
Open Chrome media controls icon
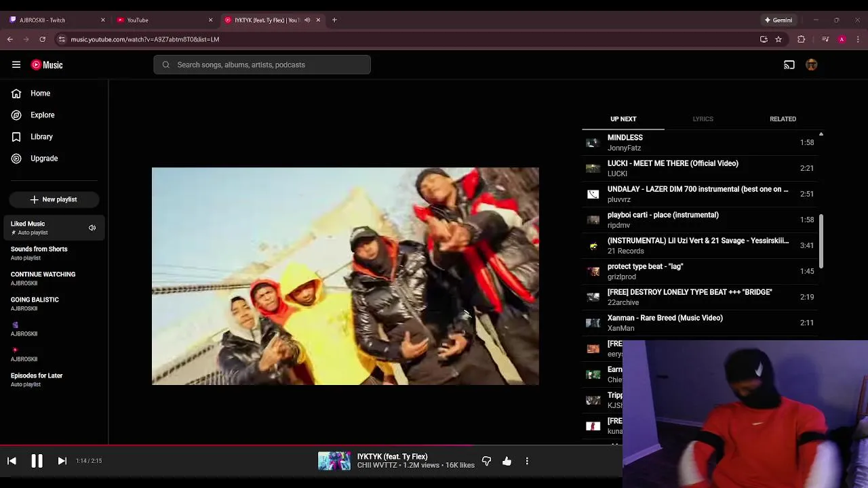click(825, 39)
